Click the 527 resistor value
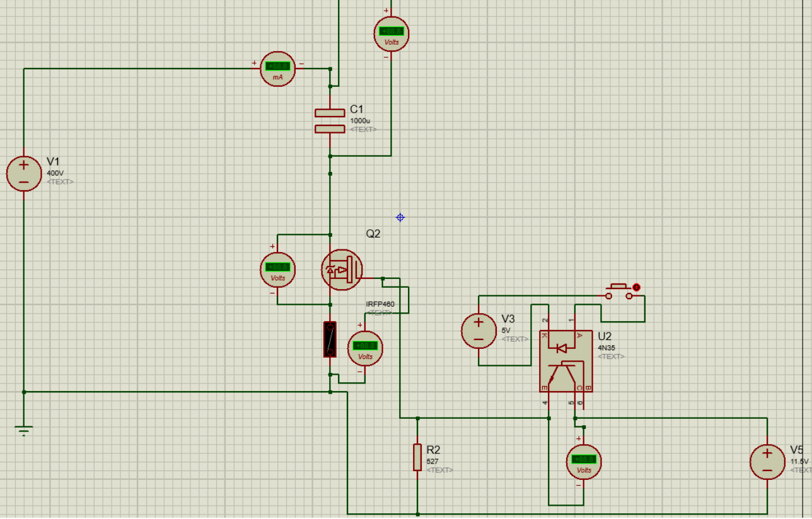Screen dimensions: 812x519 tap(432, 462)
